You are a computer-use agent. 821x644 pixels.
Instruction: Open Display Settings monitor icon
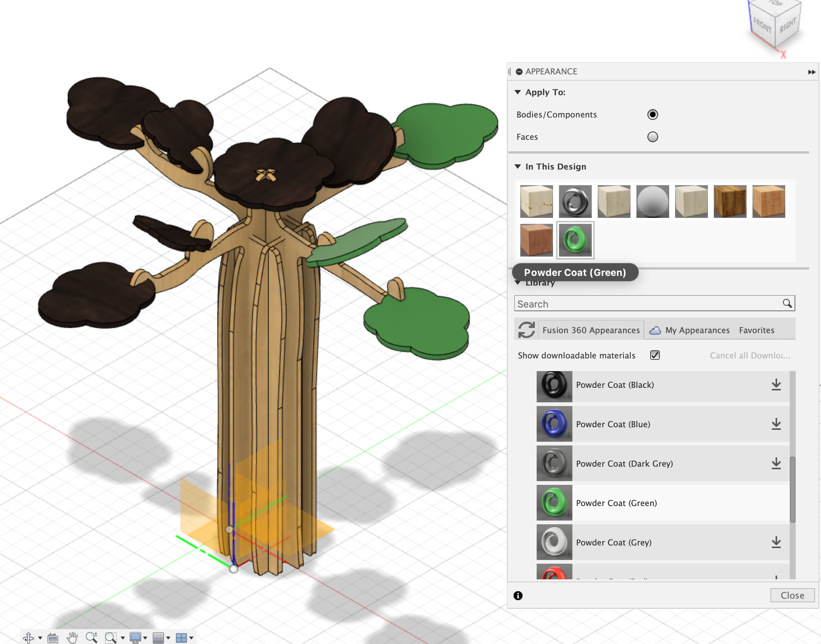pyautogui.click(x=136, y=637)
